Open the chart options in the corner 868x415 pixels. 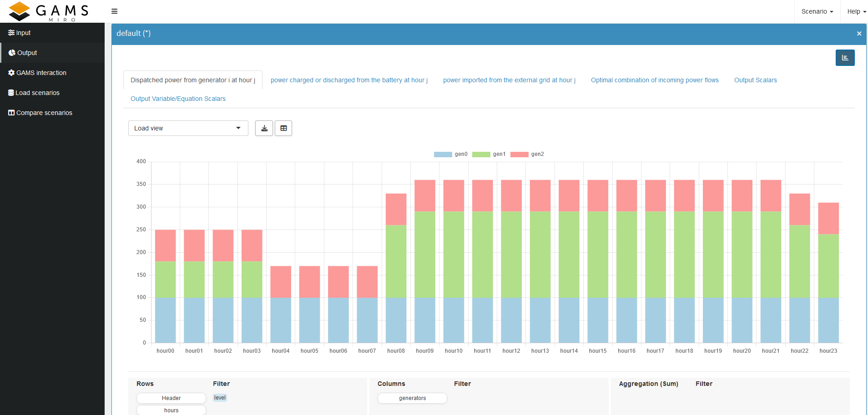(845, 58)
